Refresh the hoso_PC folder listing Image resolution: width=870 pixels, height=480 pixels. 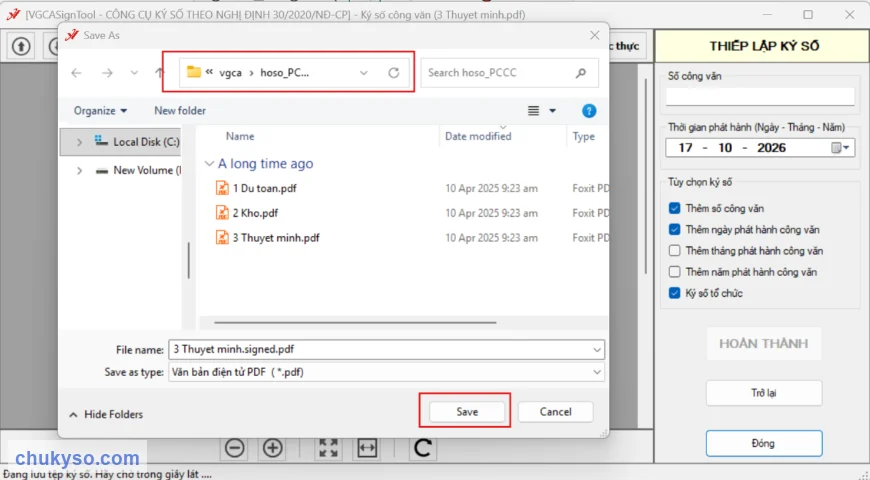[x=394, y=73]
